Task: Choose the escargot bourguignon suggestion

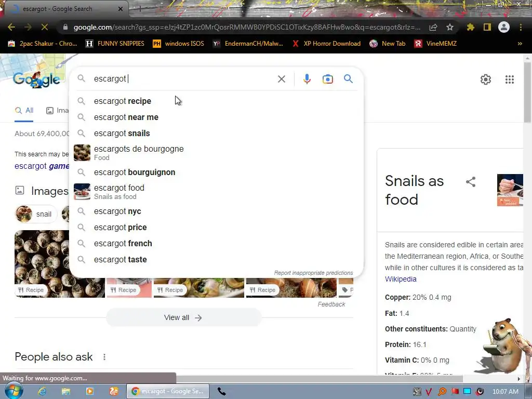Action: tap(217, 172)
